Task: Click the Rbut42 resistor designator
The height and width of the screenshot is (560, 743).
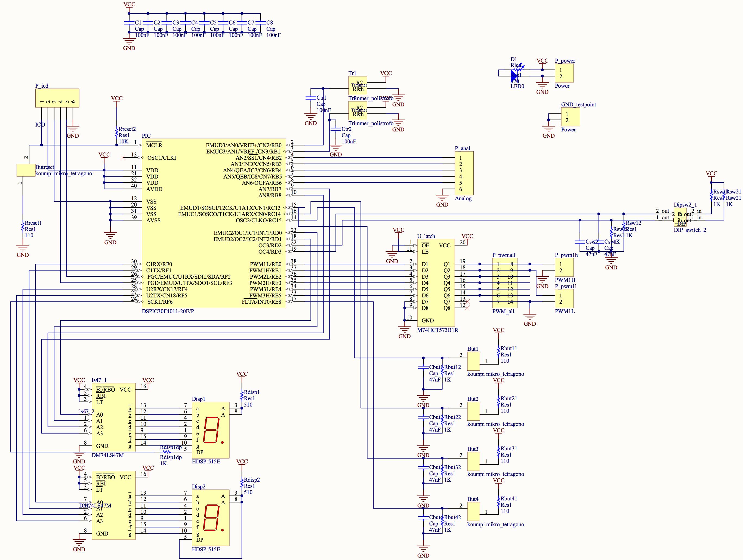Action: 452,518
